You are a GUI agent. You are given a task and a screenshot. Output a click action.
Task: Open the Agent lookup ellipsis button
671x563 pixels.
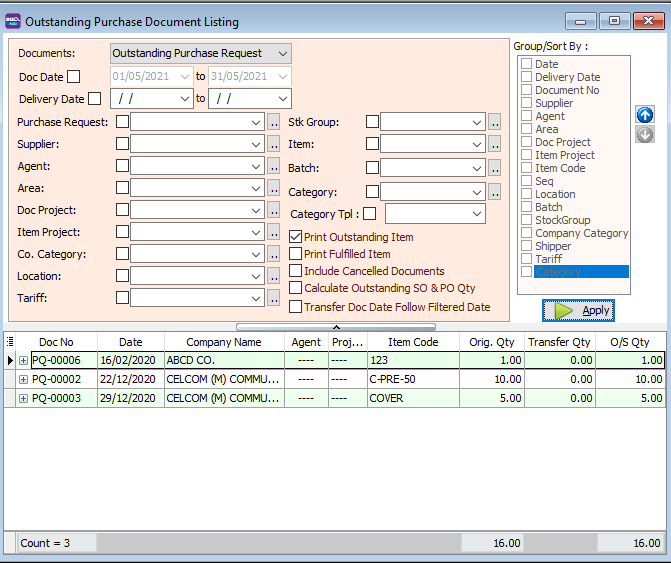(273, 166)
